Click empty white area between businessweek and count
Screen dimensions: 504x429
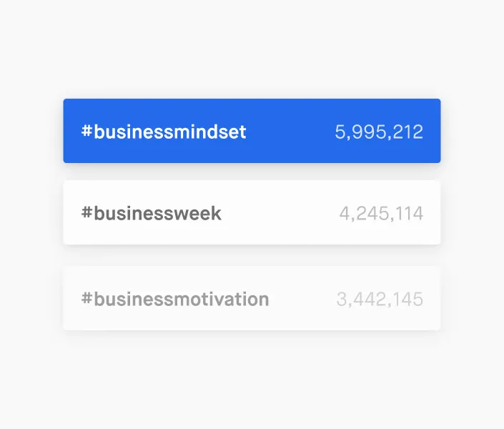[x=280, y=213]
